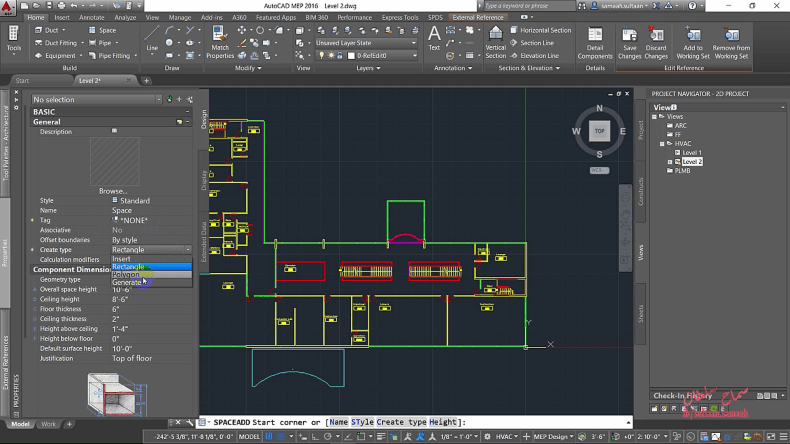This screenshot has width=790, height=444.
Task: Click the Match Properties tool
Action: tap(220, 42)
